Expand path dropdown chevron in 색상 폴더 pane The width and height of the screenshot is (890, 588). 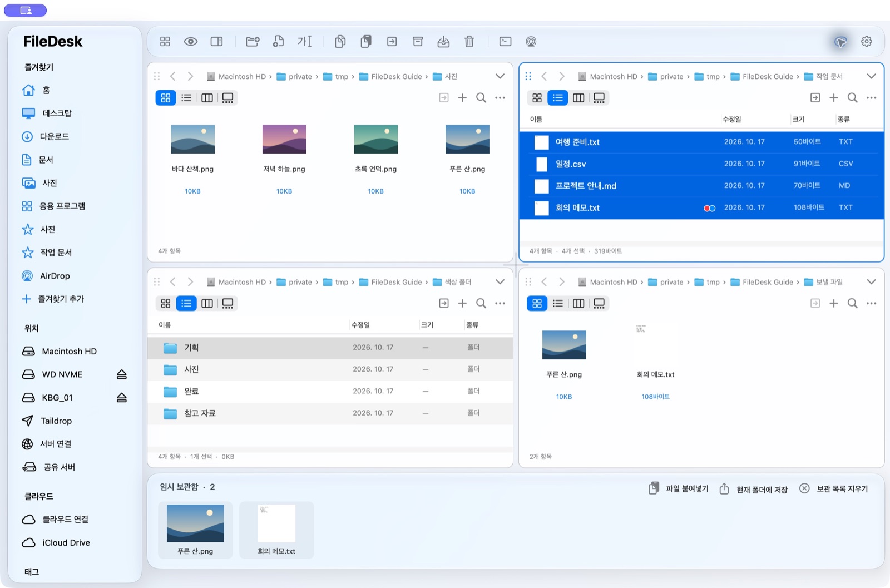pyautogui.click(x=500, y=282)
